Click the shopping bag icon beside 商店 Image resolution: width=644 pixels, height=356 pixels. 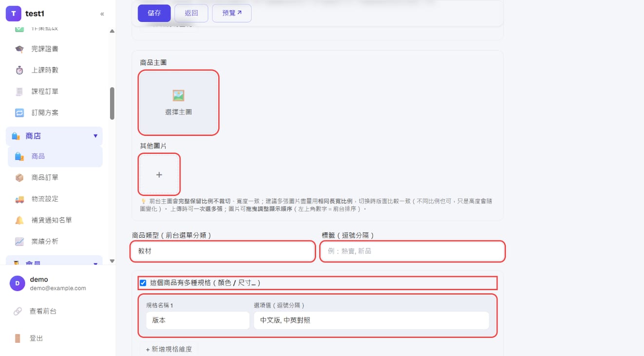[16, 136]
